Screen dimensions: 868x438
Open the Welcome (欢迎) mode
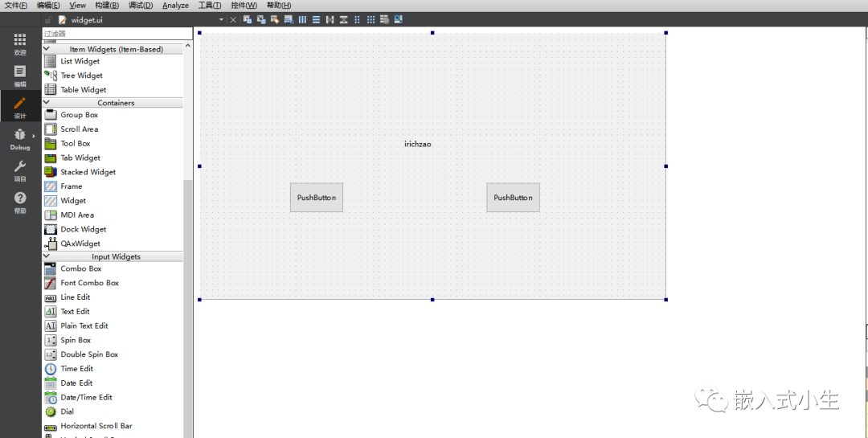click(20, 43)
